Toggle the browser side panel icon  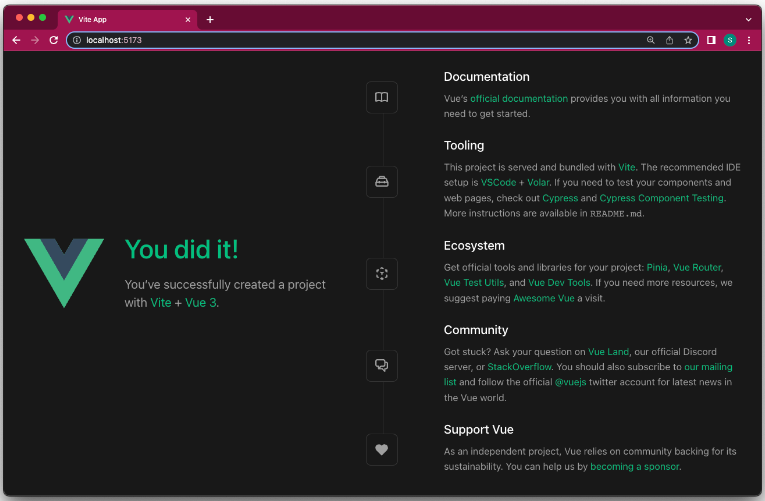(711, 40)
